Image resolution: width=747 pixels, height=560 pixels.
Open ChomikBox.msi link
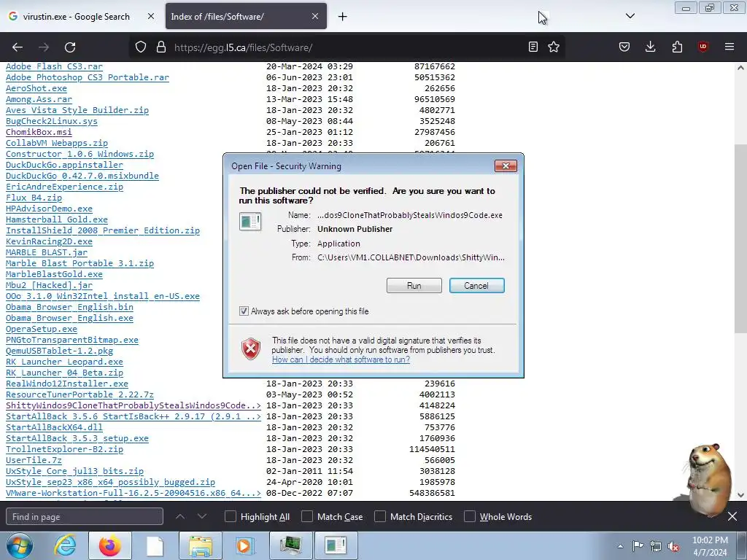(x=39, y=133)
